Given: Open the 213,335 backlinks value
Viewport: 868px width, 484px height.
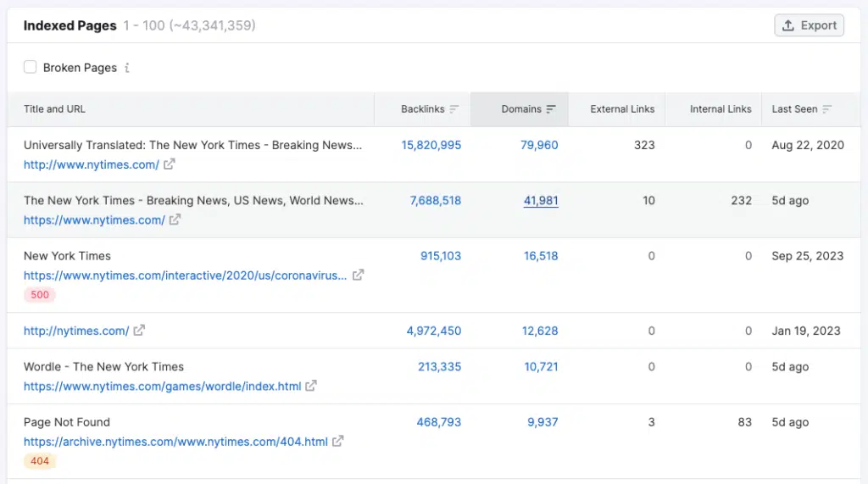Looking at the screenshot, I should tap(440, 366).
